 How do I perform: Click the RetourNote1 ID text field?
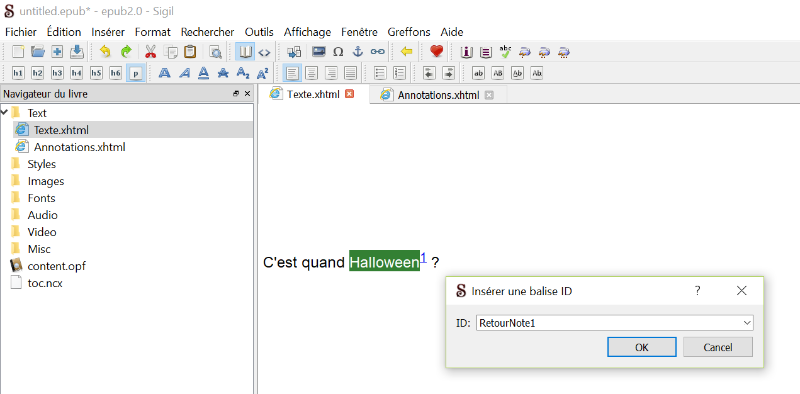point(609,323)
